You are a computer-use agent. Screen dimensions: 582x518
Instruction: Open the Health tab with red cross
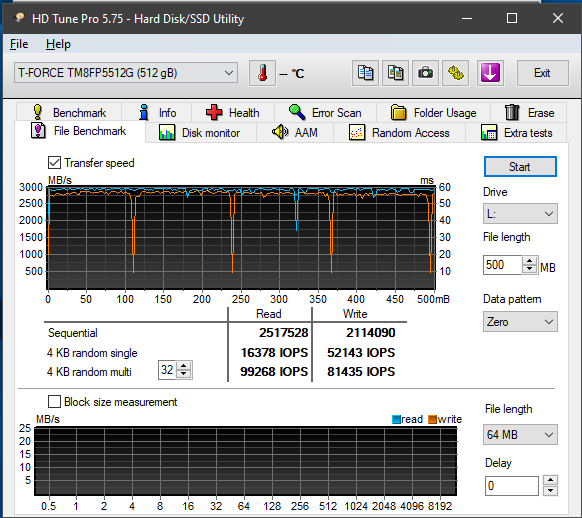click(x=233, y=112)
